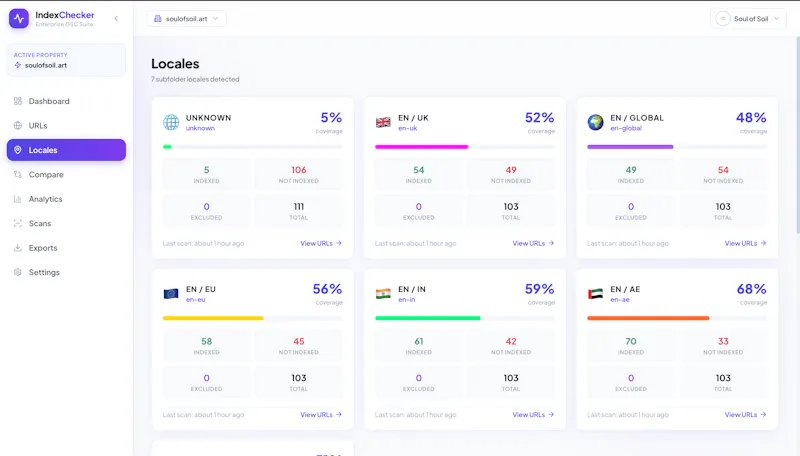
Task: Go to Dashboard in sidebar
Action: tap(66, 101)
